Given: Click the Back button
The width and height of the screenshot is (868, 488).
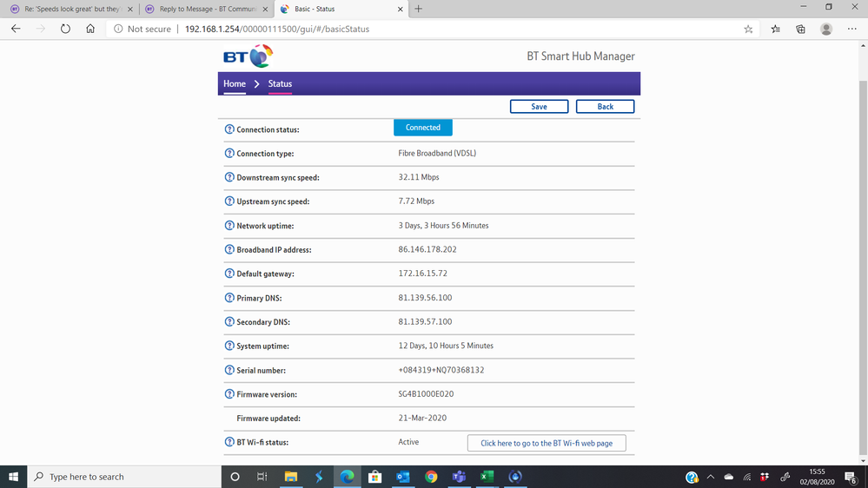Looking at the screenshot, I should [605, 107].
